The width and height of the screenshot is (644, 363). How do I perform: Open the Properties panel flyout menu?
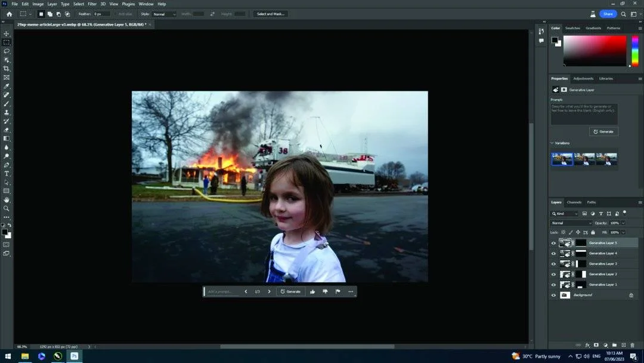click(640, 79)
